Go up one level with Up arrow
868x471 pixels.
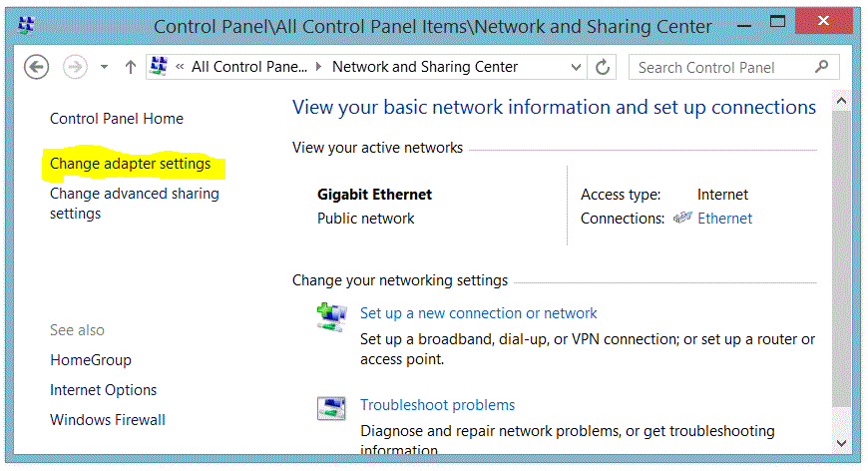point(130,67)
